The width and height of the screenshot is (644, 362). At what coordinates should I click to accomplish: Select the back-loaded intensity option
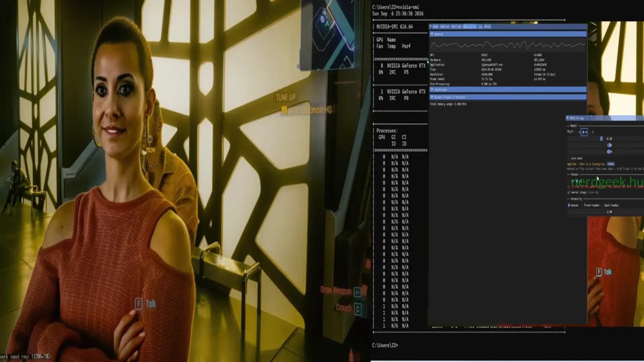click(611, 205)
